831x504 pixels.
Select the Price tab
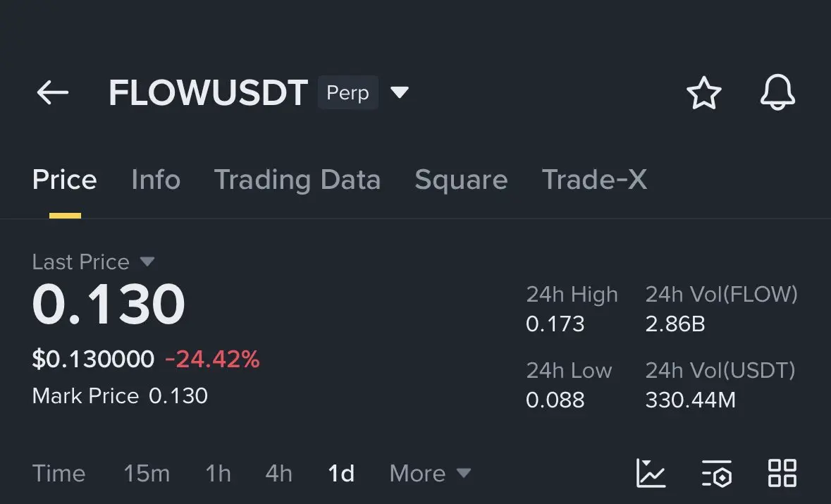click(65, 180)
